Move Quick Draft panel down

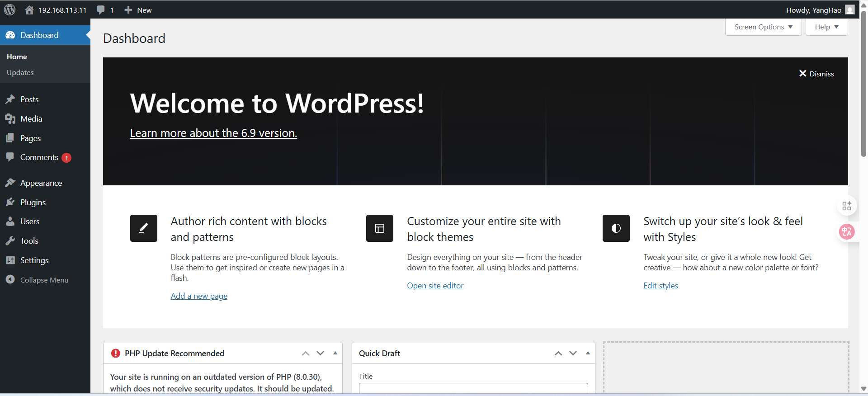[x=573, y=354]
